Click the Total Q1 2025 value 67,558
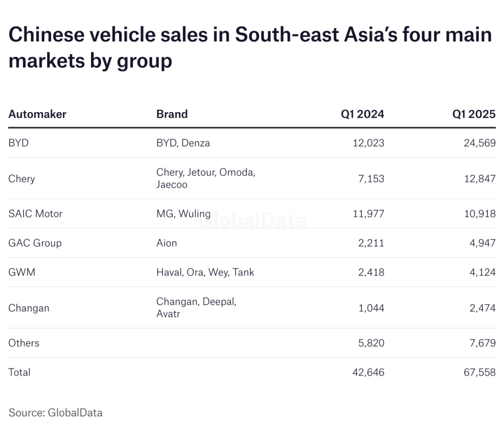The image size is (504, 440). (478, 372)
